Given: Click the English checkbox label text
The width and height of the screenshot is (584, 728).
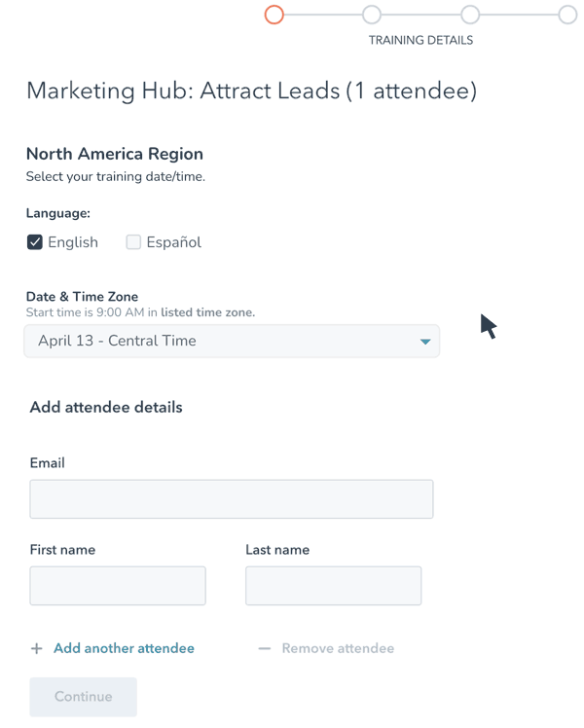Looking at the screenshot, I should 73,242.
